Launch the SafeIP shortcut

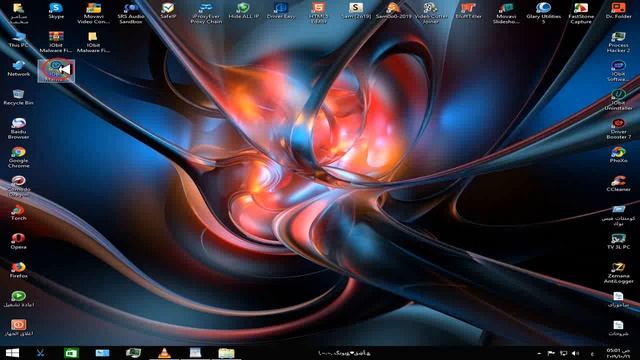pyautogui.click(x=168, y=11)
